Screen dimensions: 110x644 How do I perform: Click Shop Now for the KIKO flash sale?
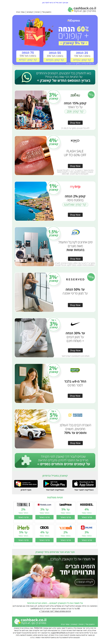click(75, 166)
